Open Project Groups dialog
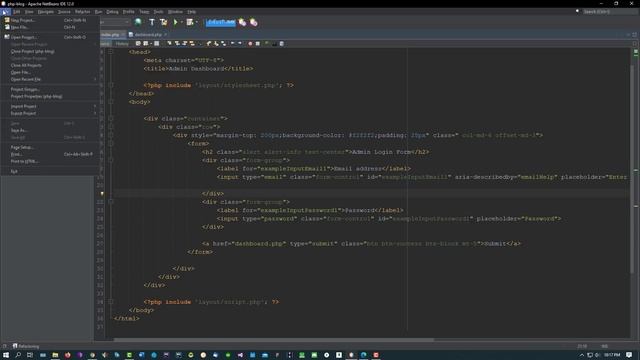The height and width of the screenshot is (360, 640). pyautogui.click(x=49, y=89)
